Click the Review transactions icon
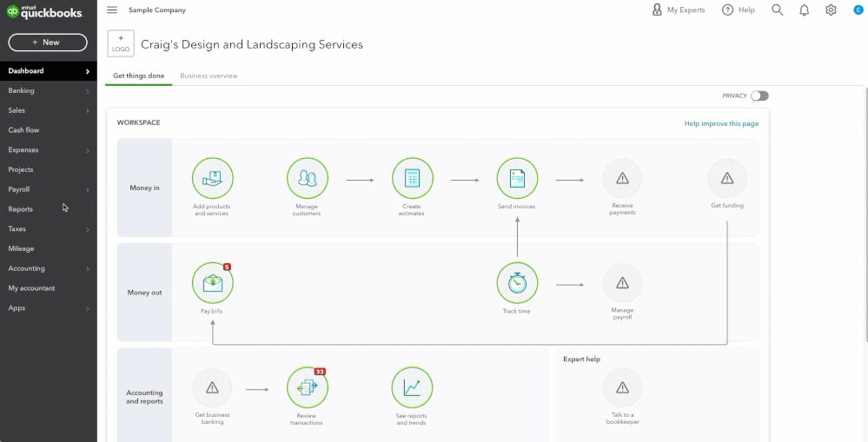The image size is (868, 442). [308, 387]
